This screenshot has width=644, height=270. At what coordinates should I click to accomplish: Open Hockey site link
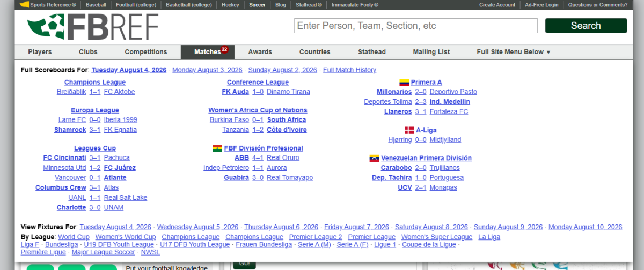point(231,5)
